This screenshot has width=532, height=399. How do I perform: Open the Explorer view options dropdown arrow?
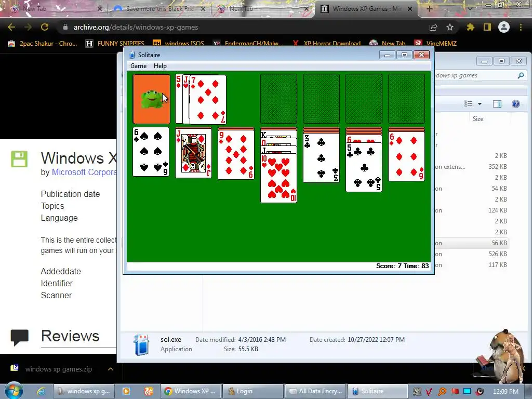click(x=480, y=104)
